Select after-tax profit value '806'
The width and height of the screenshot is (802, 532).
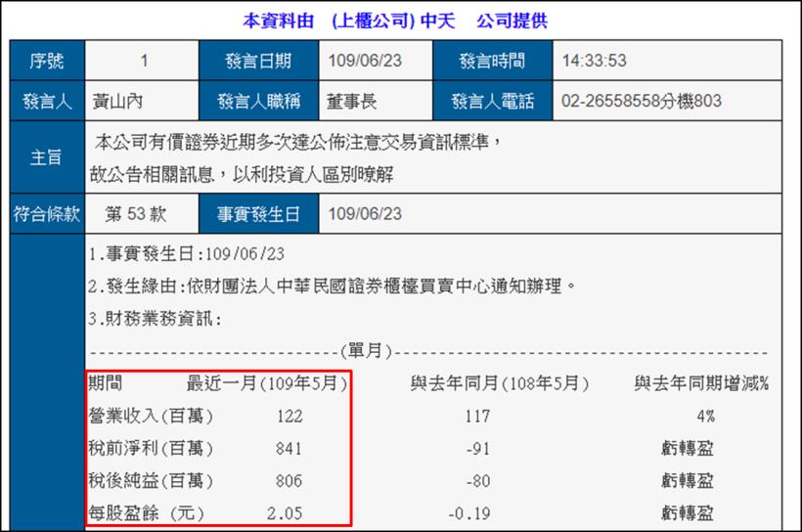289,481
